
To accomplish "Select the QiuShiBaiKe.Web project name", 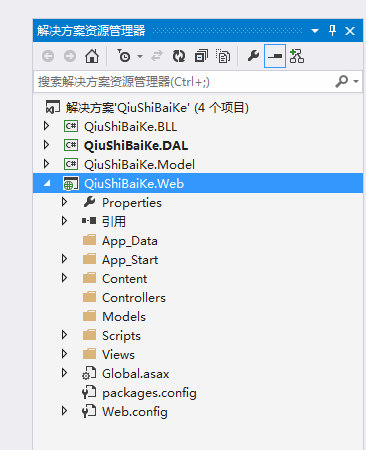I will pos(134,184).
